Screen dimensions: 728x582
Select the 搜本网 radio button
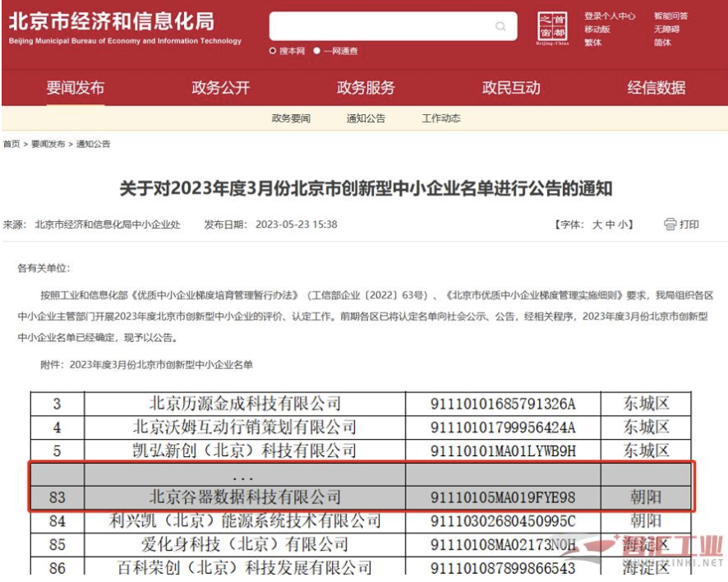[x=273, y=51]
